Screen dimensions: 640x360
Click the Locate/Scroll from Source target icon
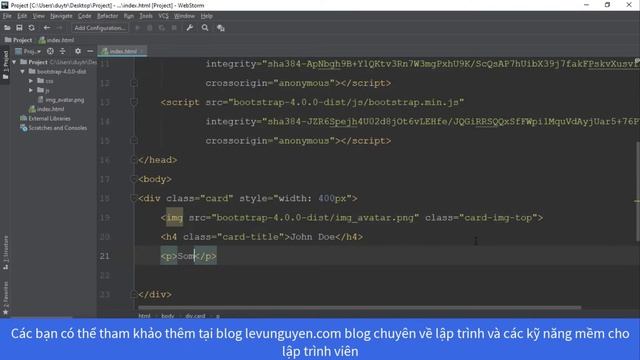pos(50,51)
